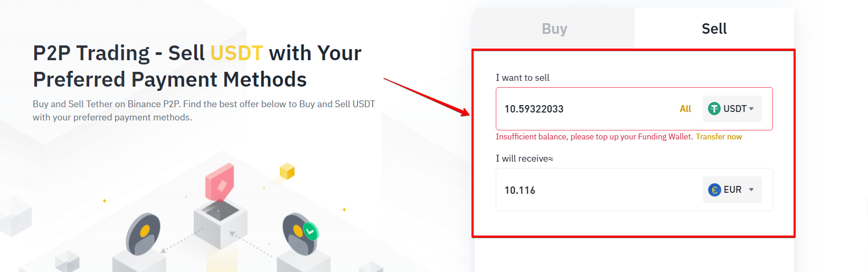Click the left user avatar illustration
Image resolution: width=868 pixels, height=272 pixels.
pos(143,233)
